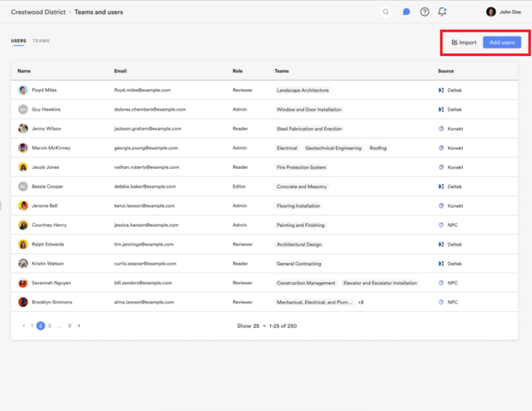Click Guy Hawkins's gray initials avatar
Image resolution: width=532 pixels, height=411 pixels.
point(23,109)
